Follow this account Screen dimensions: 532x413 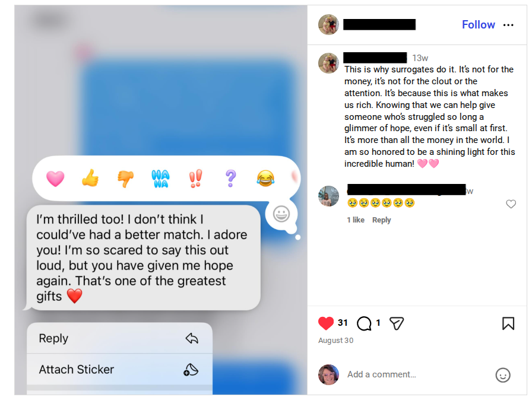coord(478,25)
